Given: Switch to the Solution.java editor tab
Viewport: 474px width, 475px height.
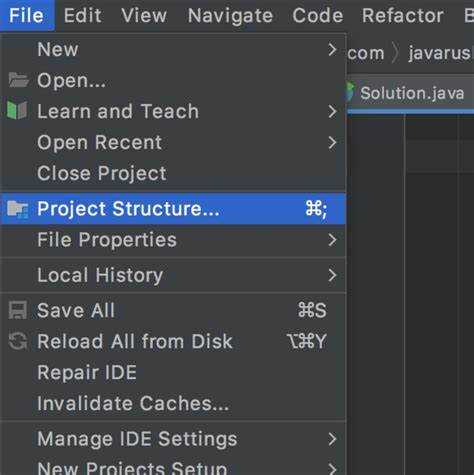Looking at the screenshot, I should [x=410, y=93].
